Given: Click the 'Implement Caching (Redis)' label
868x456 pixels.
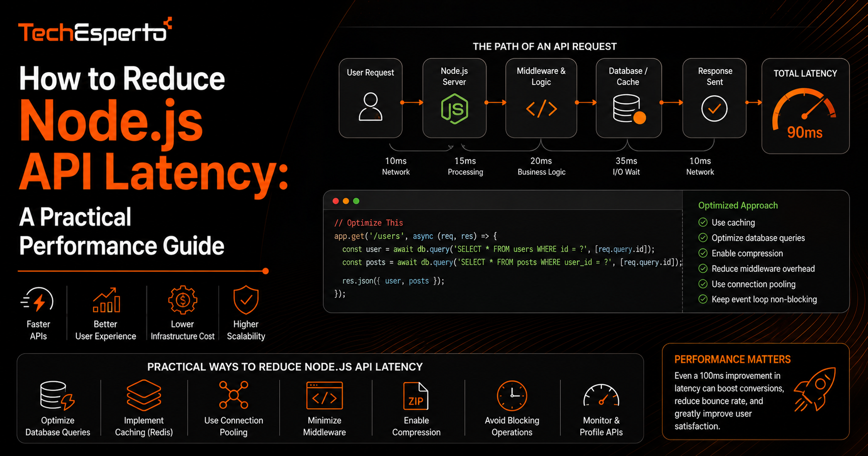Looking at the screenshot, I should click(144, 426).
